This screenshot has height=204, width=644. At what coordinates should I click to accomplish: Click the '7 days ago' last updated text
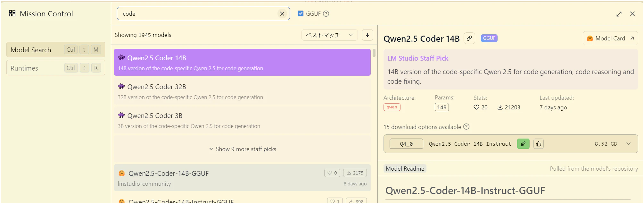[553, 107]
